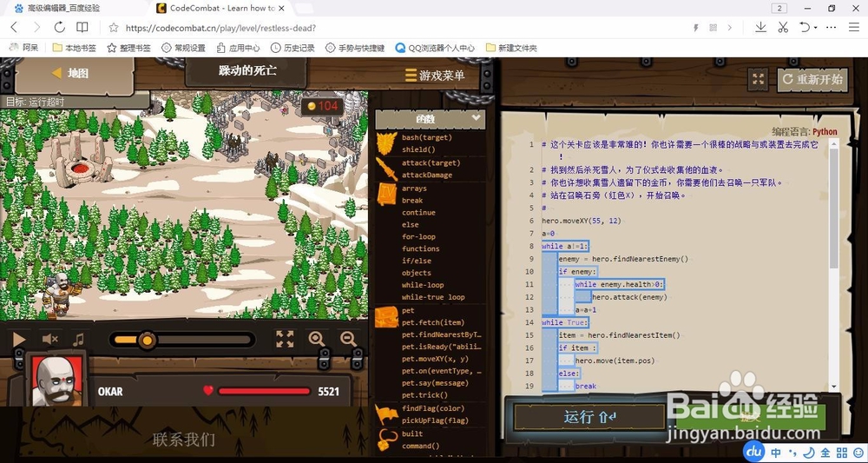
Task: Open QQ浏览器个人中心 bookmark
Action: 435,48
